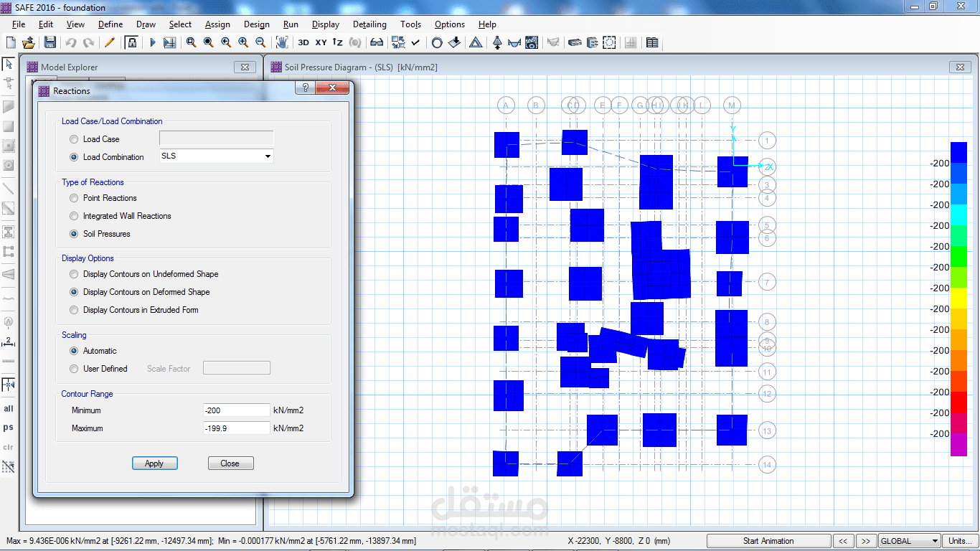The width and height of the screenshot is (980, 551).
Task: Run the analysis with the play arrow icon
Action: [x=152, y=42]
